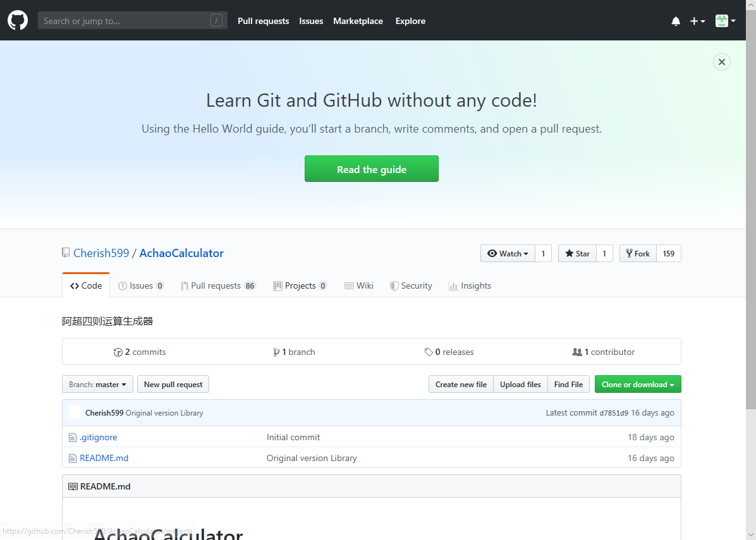
Task: Open the Cherish599 owner profile link
Action: click(x=101, y=253)
